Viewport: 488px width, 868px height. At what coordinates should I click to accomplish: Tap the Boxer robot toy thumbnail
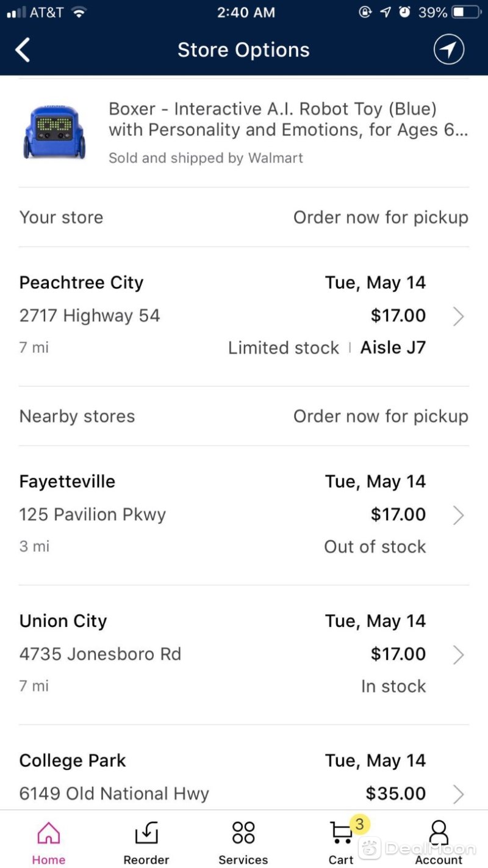point(54,132)
